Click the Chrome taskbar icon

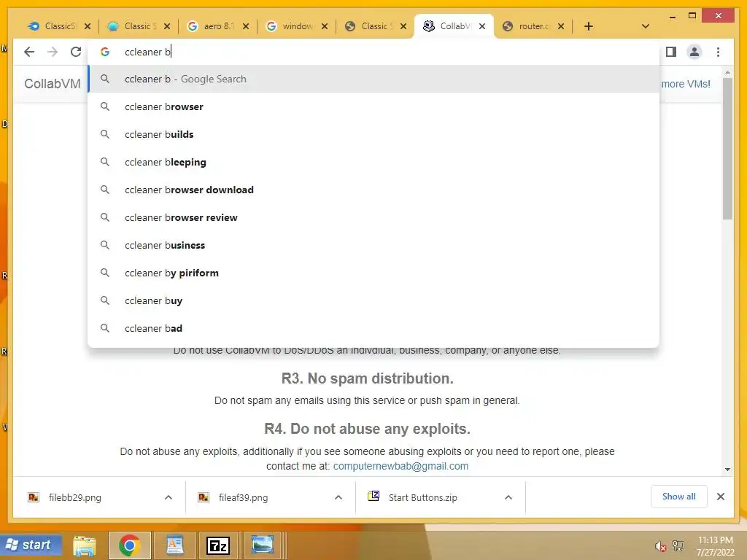(130, 545)
